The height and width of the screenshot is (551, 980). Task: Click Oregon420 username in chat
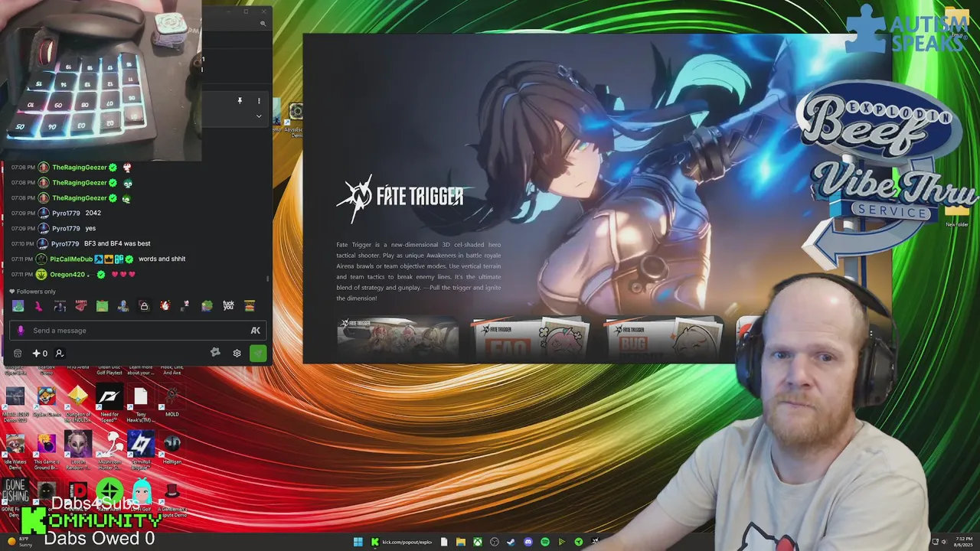(67, 274)
